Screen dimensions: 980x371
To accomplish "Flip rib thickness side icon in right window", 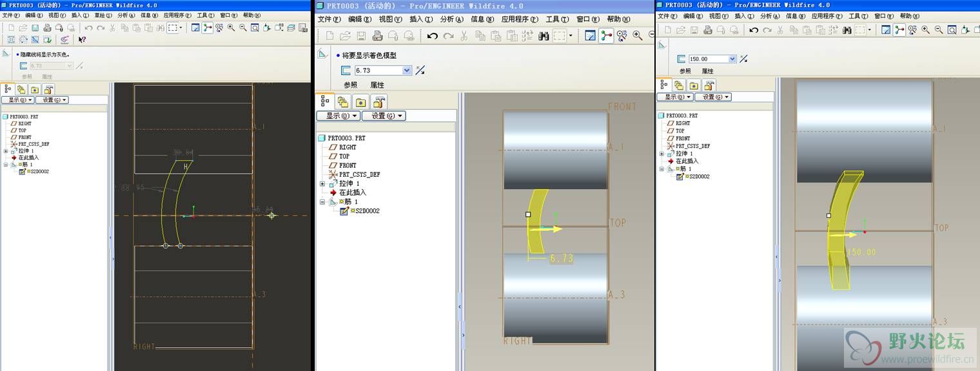I will tap(743, 59).
